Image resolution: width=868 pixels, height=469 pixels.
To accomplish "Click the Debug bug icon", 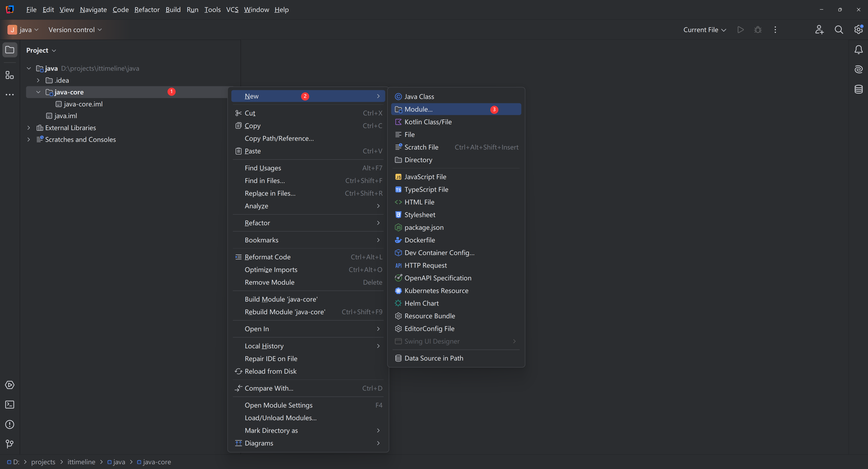I will click(x=758, y=30).
